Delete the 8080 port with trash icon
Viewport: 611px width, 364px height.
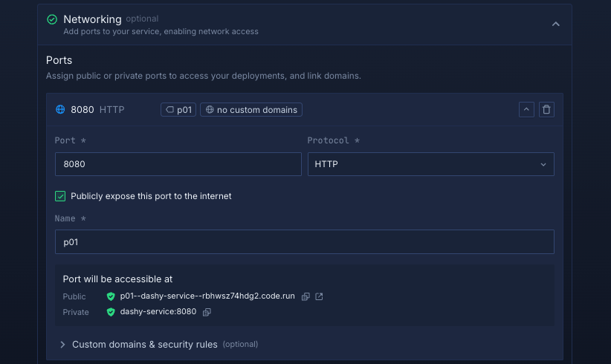[x=546, y=110]
